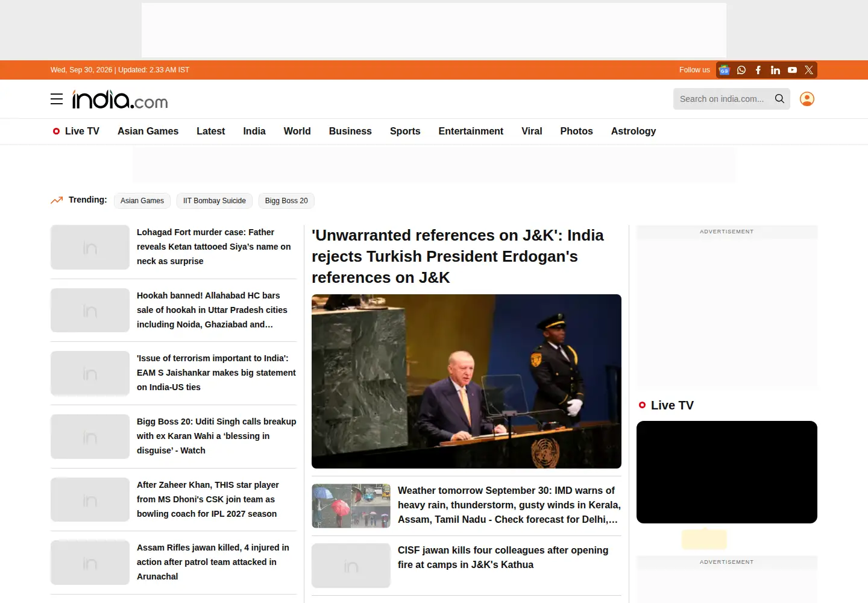Click the india.com logo
The image size is (868, 603).
120,99
